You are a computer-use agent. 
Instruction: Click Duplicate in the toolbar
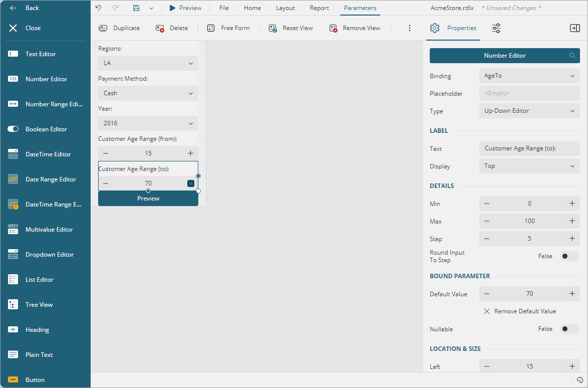(119, 28)
